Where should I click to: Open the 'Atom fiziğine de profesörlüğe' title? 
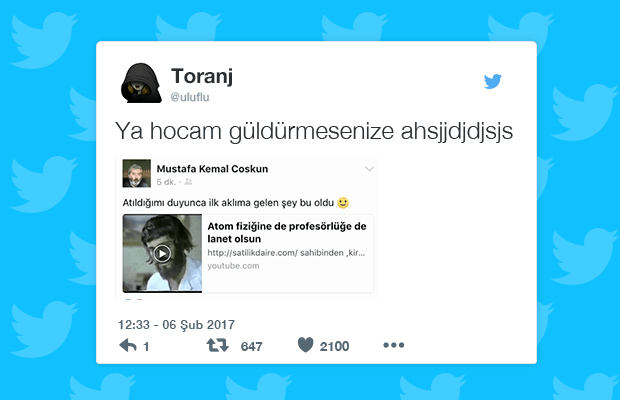click(287, 232)
